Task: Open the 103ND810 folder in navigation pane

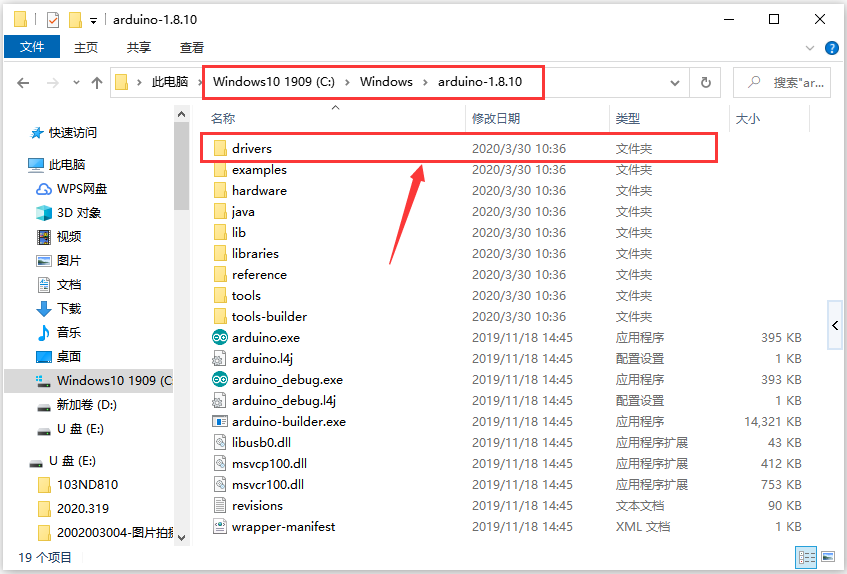Action: coord(87,485)
